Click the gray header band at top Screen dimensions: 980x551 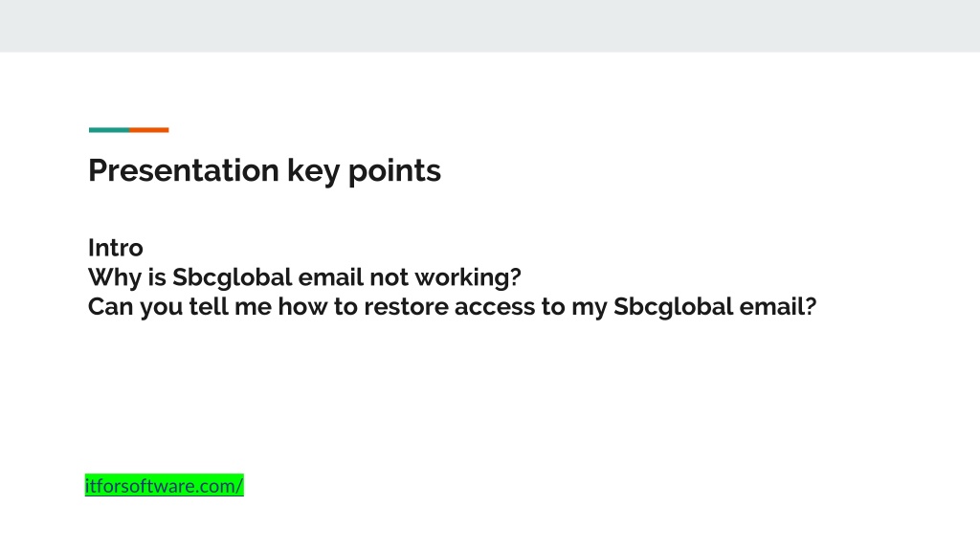coord(490,26)
